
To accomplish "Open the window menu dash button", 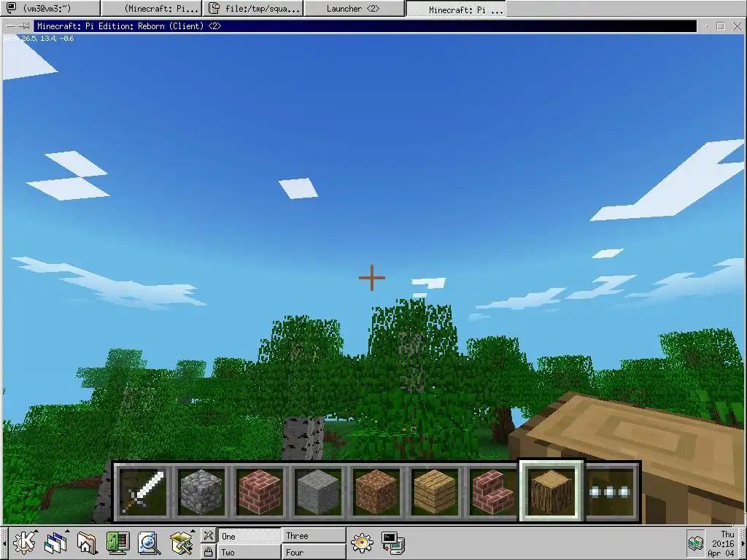I will tap(9, 26).
